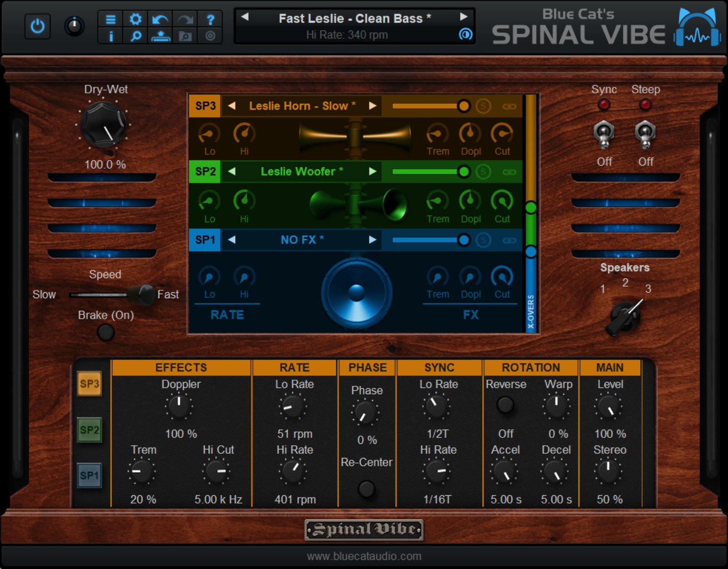
Task: Save the preset using the upload icon
Action: coord(160,36)
